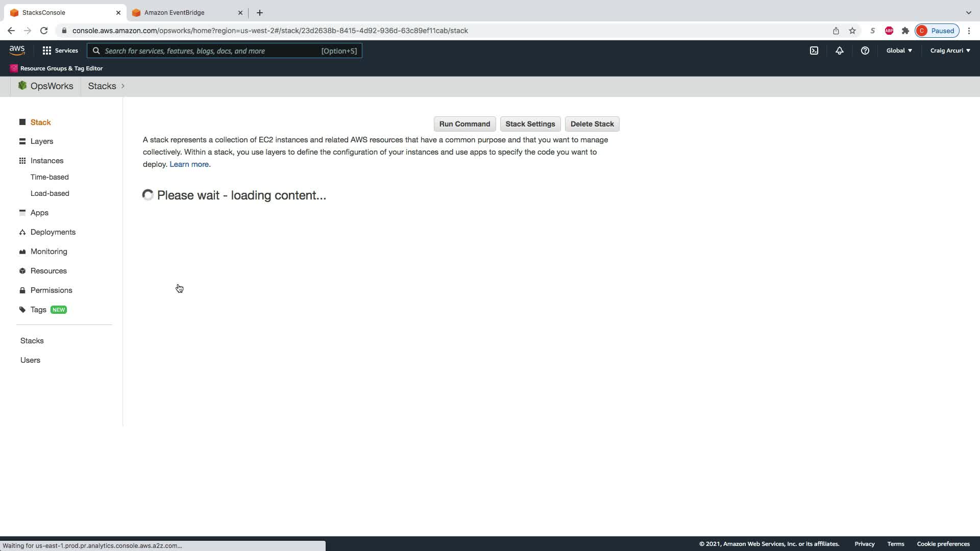Open Stacks breadcrumb in OpsWorks header
980x551 pixels.
pos(102,86)
